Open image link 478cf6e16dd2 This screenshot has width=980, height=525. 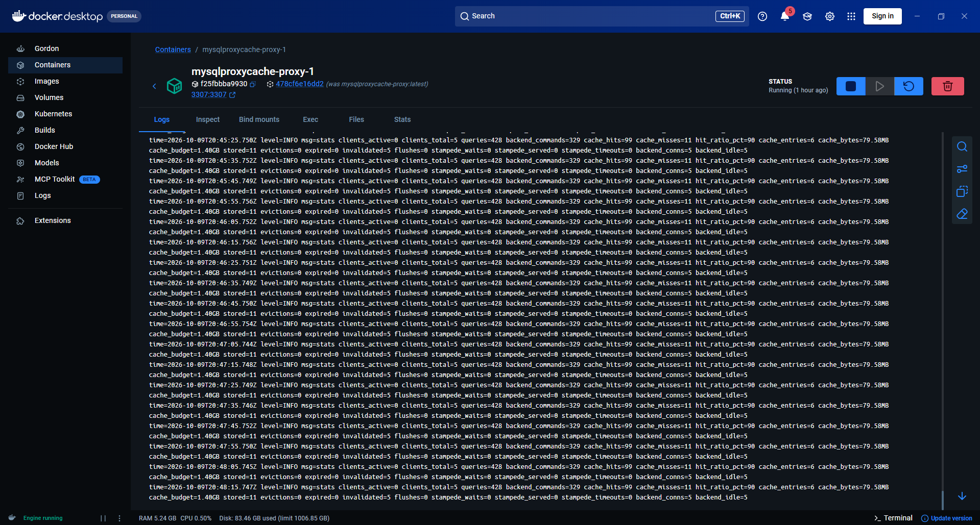pyautogui.click(x=299, y=84)
